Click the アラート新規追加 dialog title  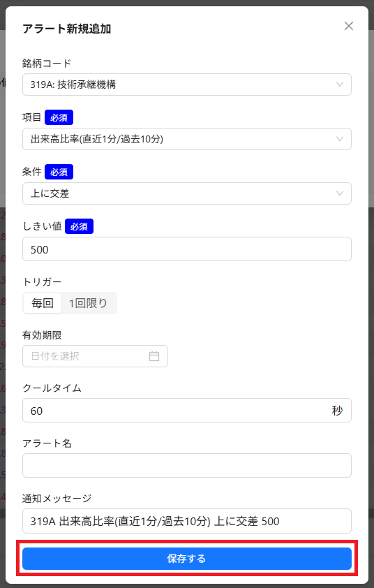[x=67, y=29]
